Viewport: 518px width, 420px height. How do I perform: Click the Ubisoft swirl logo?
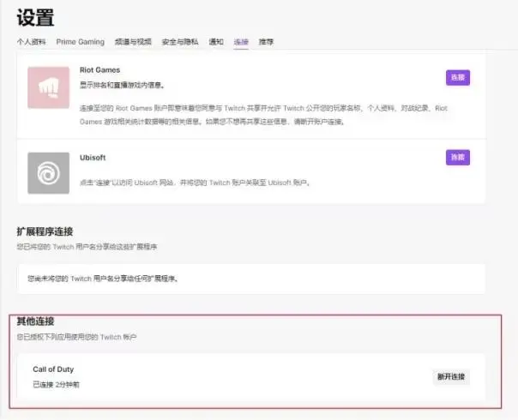point(49,173)
